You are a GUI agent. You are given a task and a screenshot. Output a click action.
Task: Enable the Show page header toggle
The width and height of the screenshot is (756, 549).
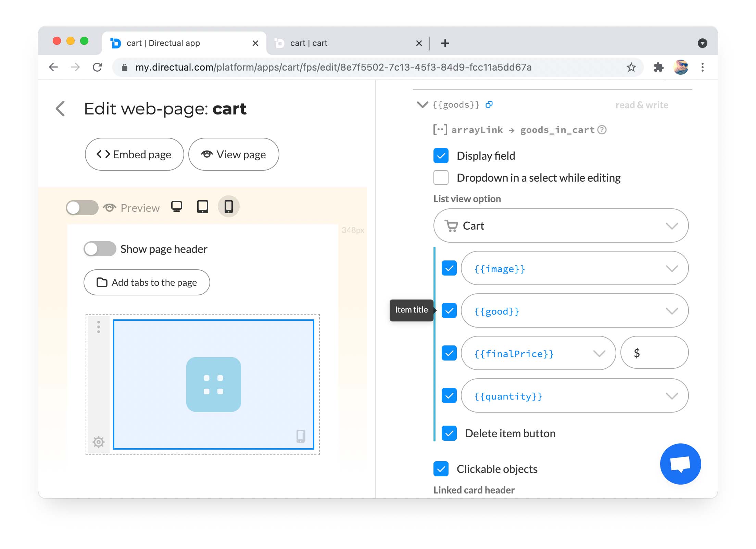coord(100,249)
